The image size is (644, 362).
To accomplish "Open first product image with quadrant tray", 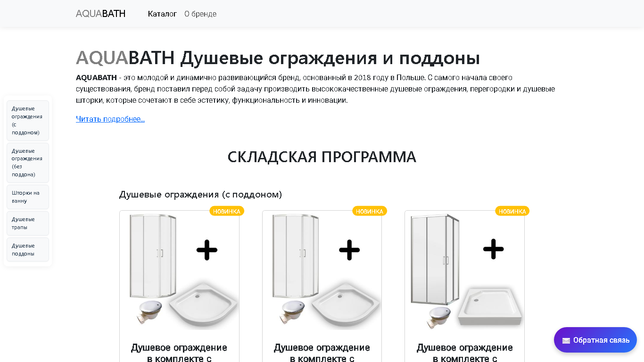I will (179, 271).
